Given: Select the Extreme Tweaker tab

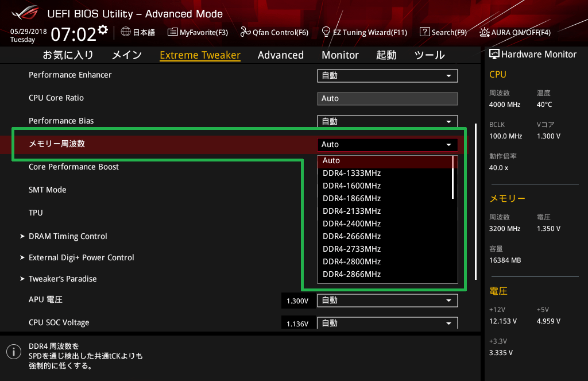Looking at the screenshot, I should tap(200, 55).
